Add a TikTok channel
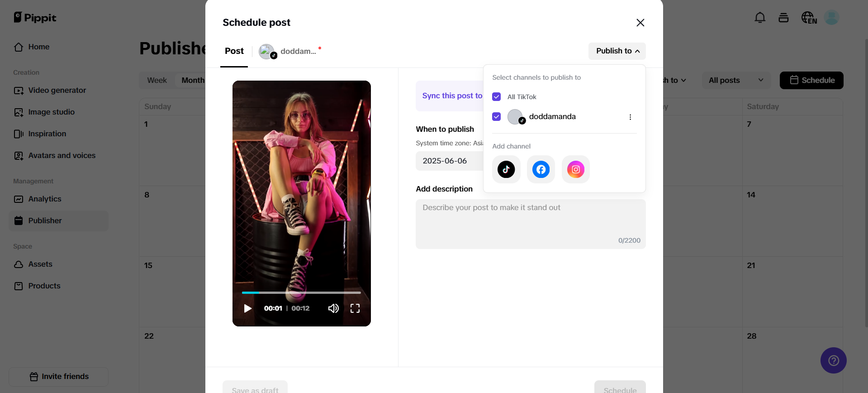This screenshot has height=393, width=868. pos(506,169)
